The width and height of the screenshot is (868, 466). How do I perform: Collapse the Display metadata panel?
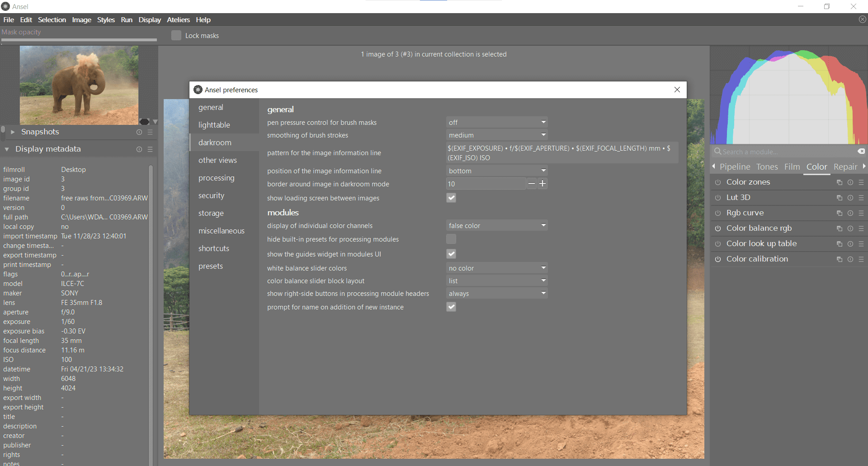[7, 149]
